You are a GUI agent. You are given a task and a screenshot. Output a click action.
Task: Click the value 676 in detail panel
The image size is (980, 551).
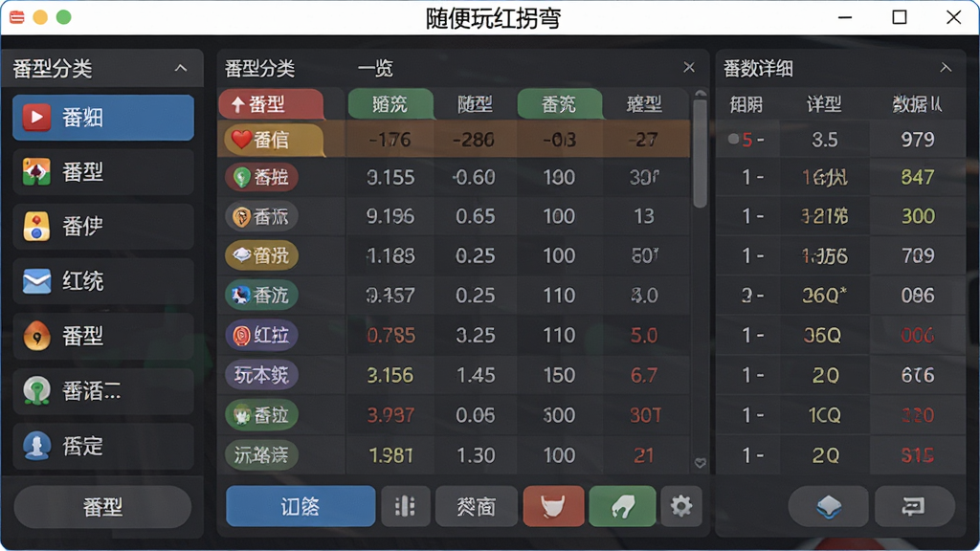[918, 375]
